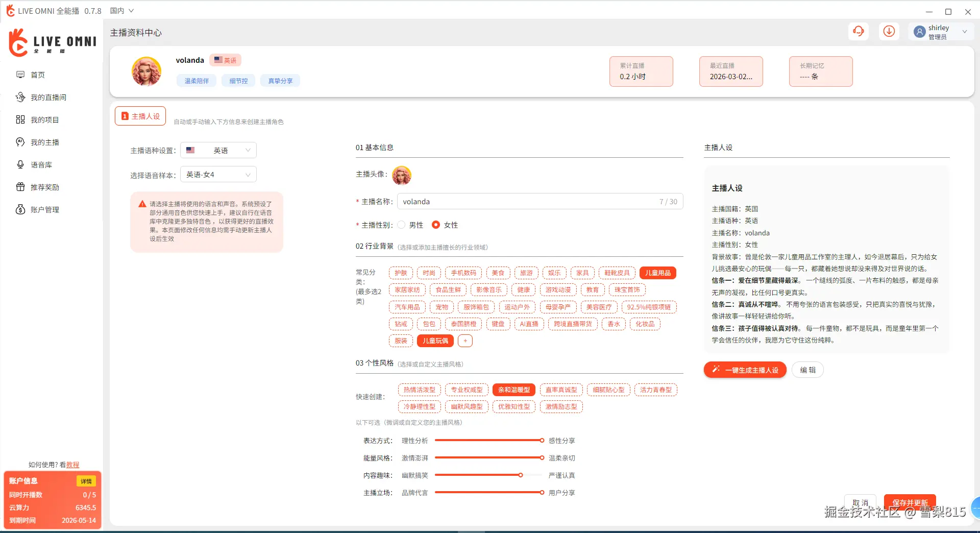Adjust the 能量风格 slider handle

[542, 457]
